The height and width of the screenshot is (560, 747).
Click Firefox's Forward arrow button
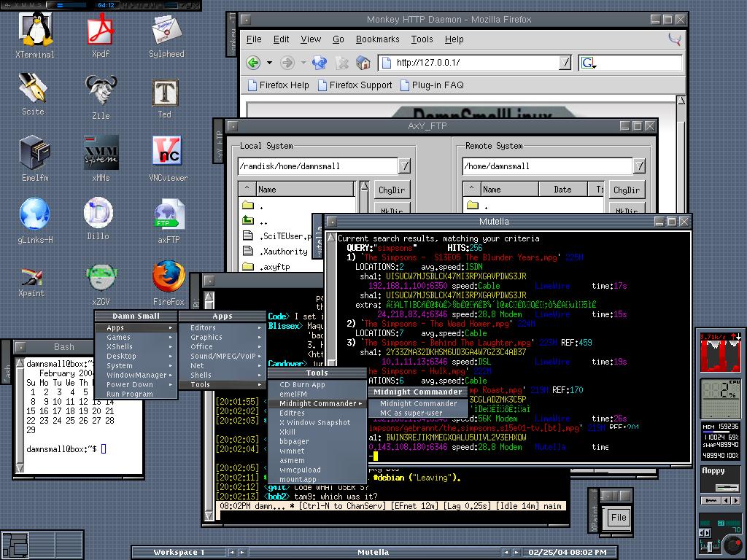pyautogui.click(x=287, y=63)
